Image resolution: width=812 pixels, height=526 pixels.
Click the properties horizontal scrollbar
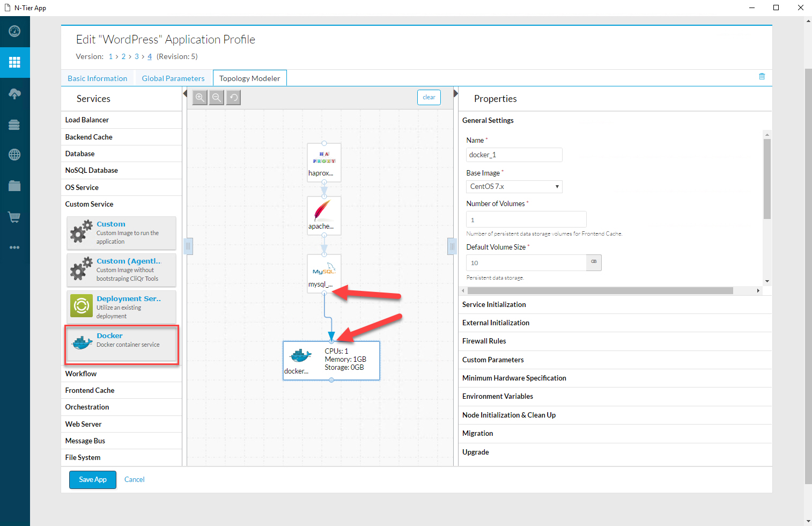click(x=600, y=290)
